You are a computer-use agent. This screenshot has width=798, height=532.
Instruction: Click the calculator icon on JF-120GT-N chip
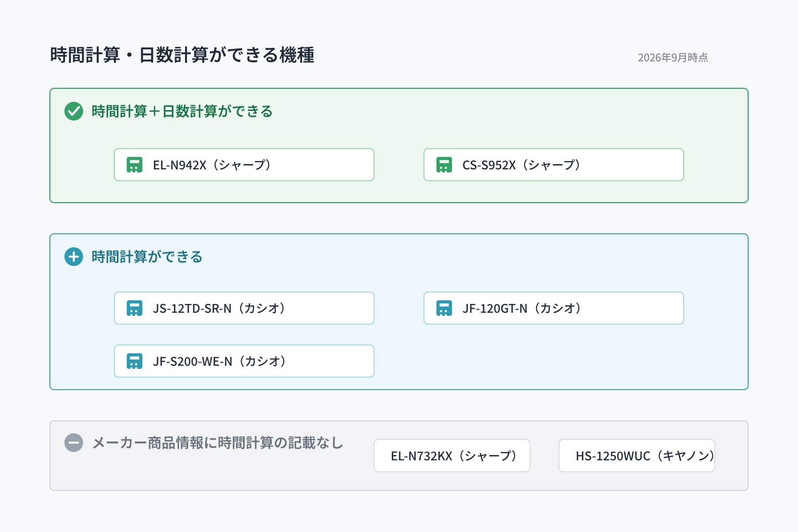444,308
